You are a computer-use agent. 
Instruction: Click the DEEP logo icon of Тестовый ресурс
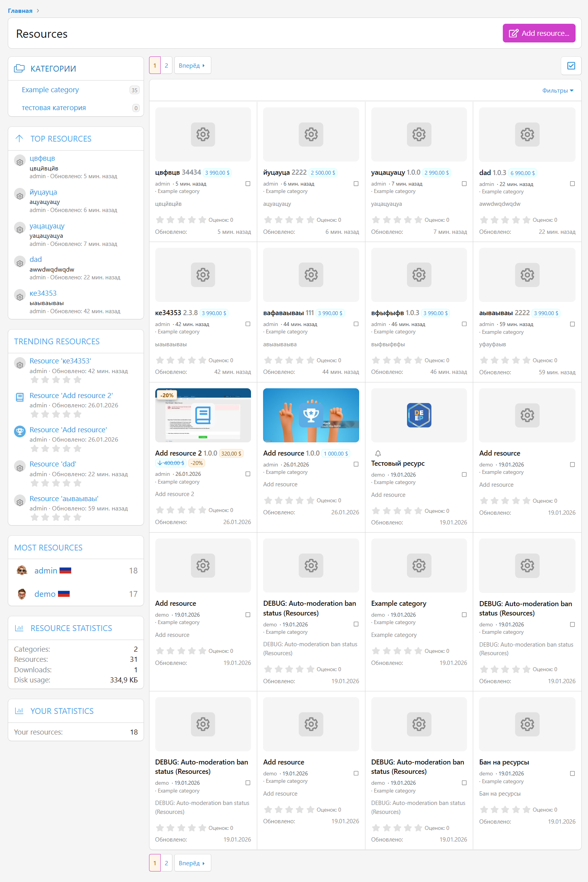pyautogui.click(x=419, y=415)
